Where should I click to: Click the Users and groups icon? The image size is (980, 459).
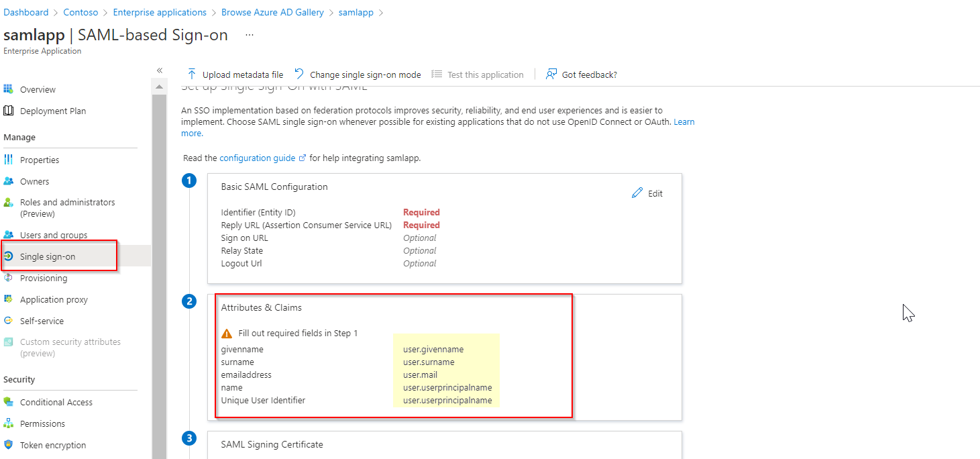tap(8, 235)
